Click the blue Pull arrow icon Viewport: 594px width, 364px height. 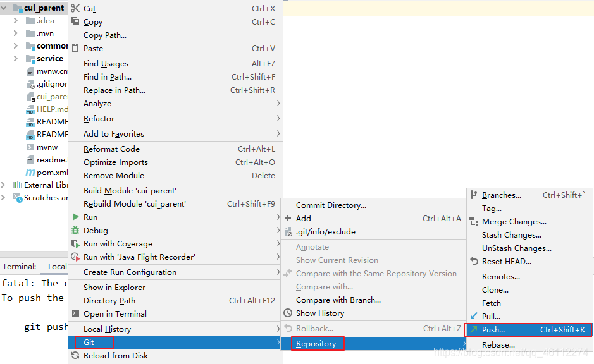(x=474, y=315)
